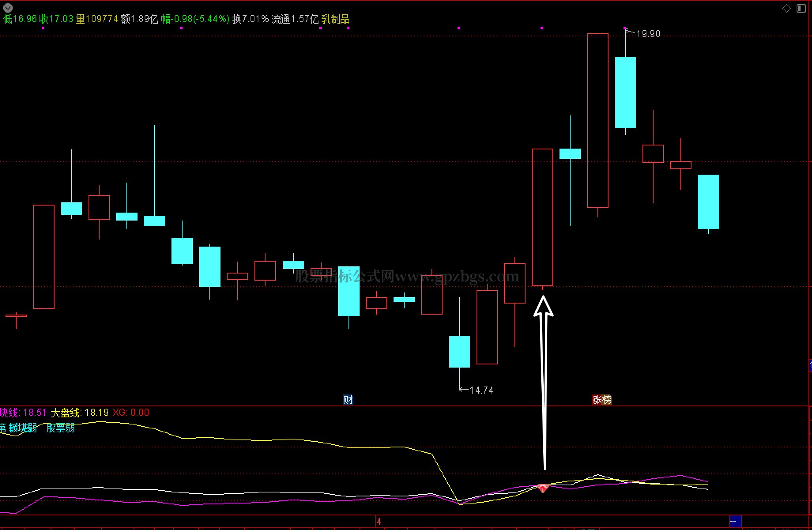The image size is (812, 530).
Task: Click the tall red candle above white arrow
Action: click(542, 217)
